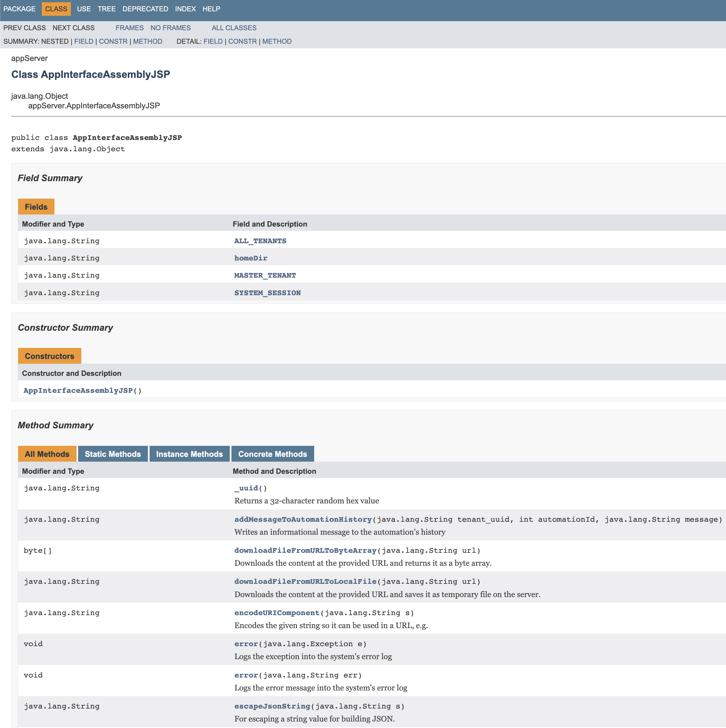
Task: Go to the DEPRECATED page
Action: [x=145, y=9]
